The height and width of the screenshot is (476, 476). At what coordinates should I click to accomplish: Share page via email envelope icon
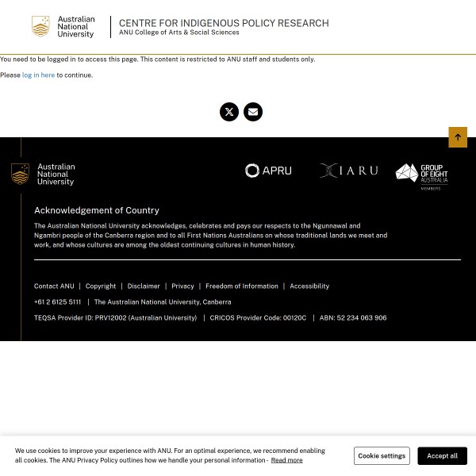(x=253, y=112)
